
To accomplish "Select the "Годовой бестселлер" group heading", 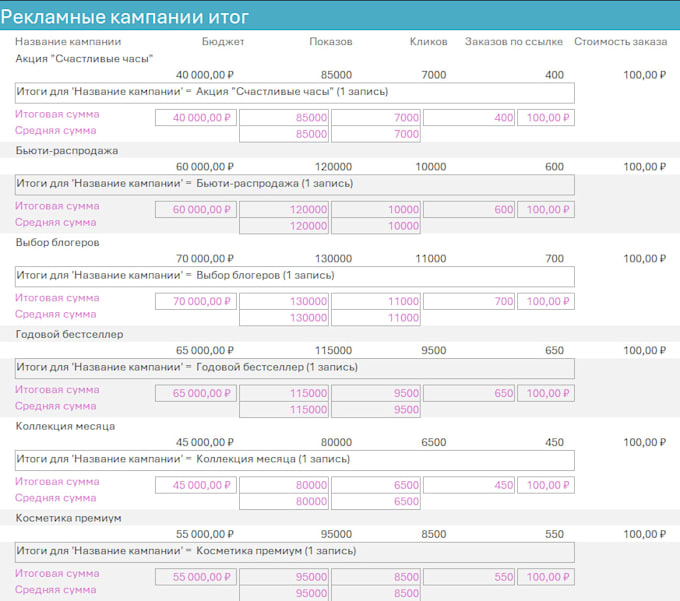I will coord(69,334).
